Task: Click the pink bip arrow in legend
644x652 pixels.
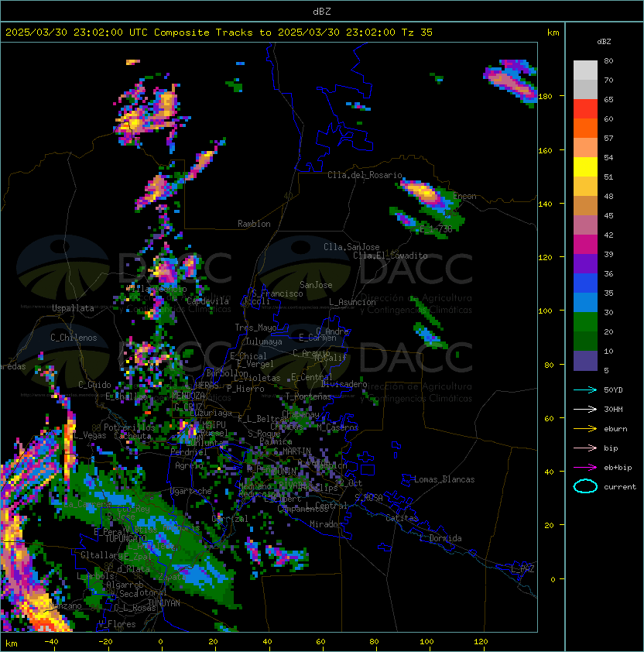Action: click(585, 448)
